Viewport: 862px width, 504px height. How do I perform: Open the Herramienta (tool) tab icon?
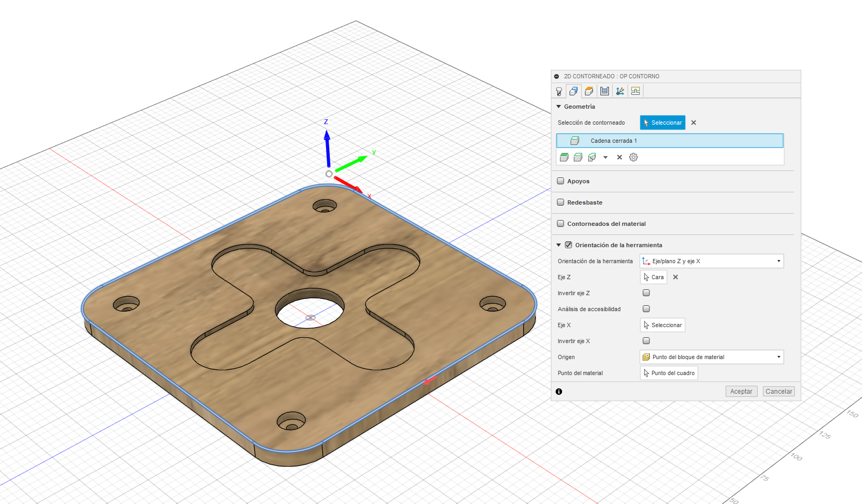click(x=559, y=91)
